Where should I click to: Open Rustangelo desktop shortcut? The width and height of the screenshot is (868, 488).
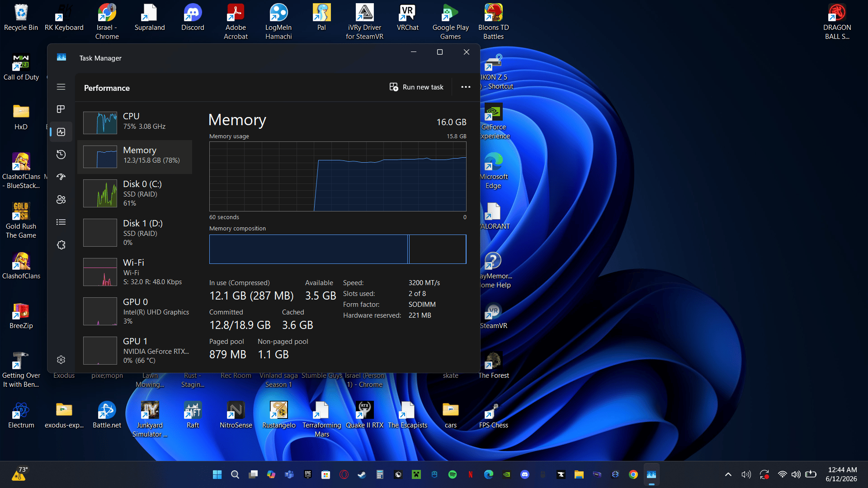coord(278,416)
